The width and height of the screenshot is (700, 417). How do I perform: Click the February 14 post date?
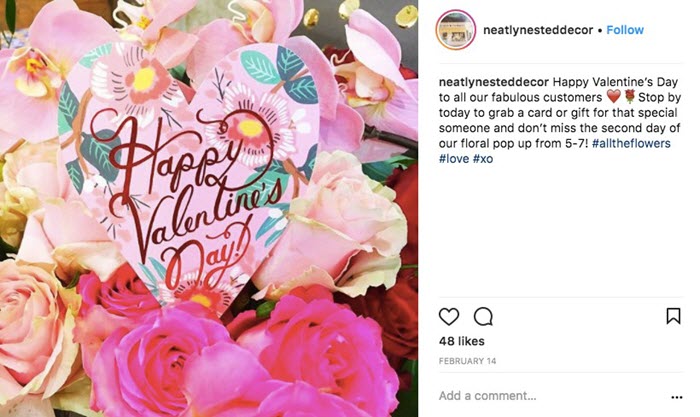point(466,360)
